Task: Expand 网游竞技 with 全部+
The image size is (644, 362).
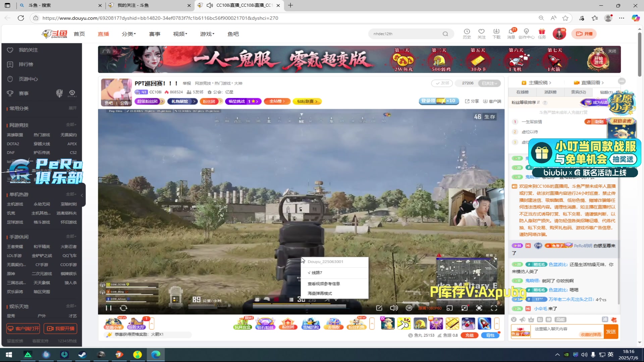Action: 71,125
